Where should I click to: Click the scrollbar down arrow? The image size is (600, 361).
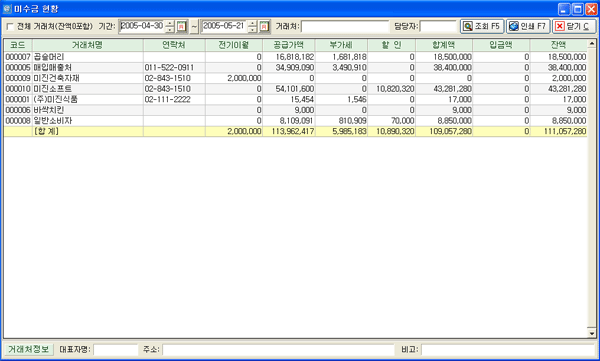592,333
